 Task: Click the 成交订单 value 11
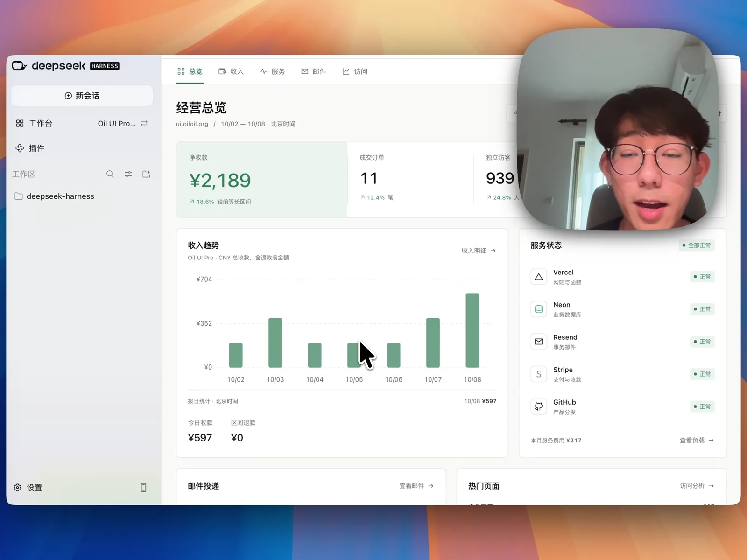click(369, 178)
